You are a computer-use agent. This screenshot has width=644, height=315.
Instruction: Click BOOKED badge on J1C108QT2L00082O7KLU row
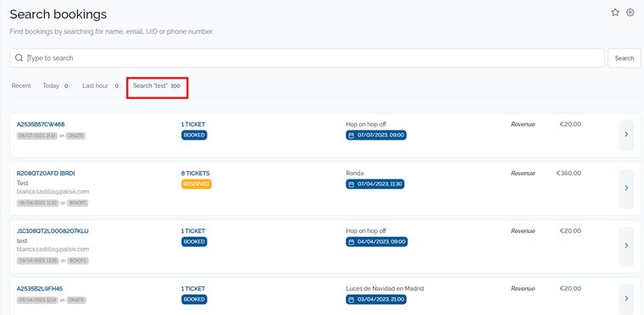click(x=194, y=241)
